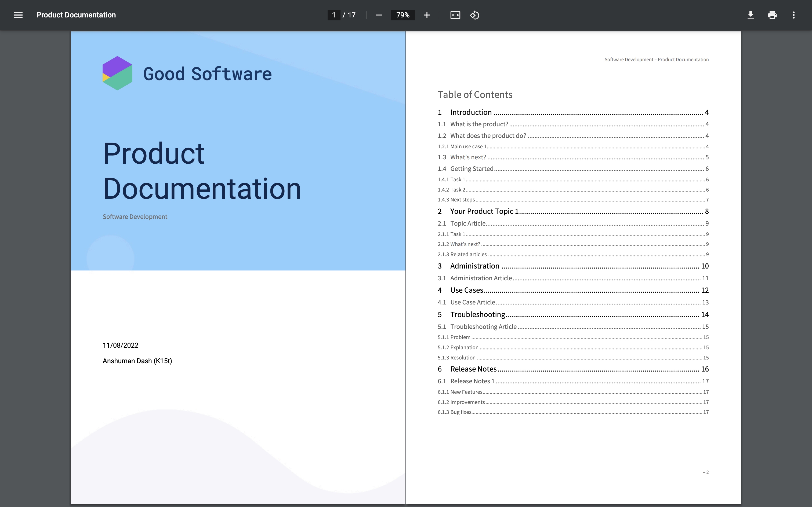Click the What's next? 1.3 entry
This screenshot has height=507, width=812.
click(468, 157)
